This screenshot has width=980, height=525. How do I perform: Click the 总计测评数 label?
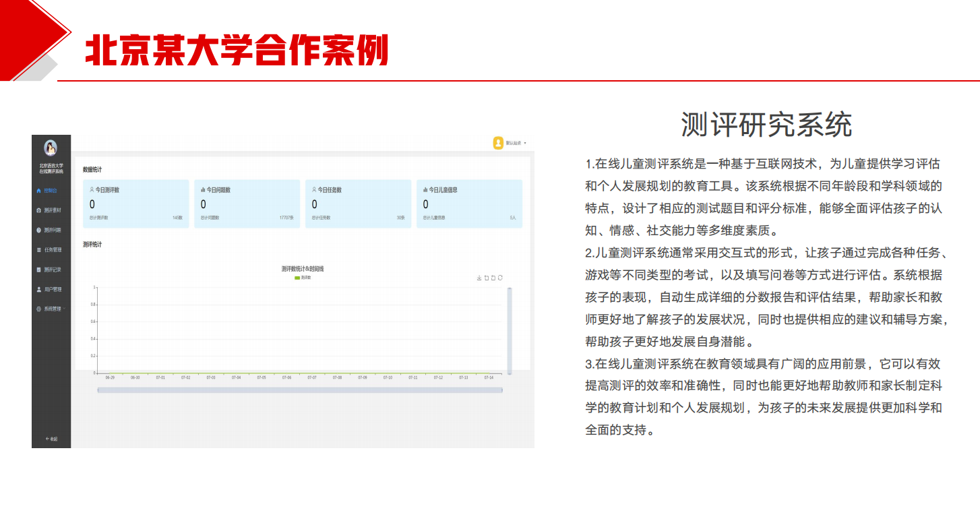pyautogui.click(x=98, y=218)
